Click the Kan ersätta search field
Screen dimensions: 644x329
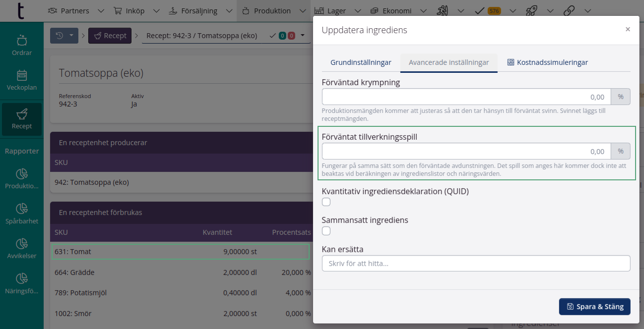(x=475, y=264)
